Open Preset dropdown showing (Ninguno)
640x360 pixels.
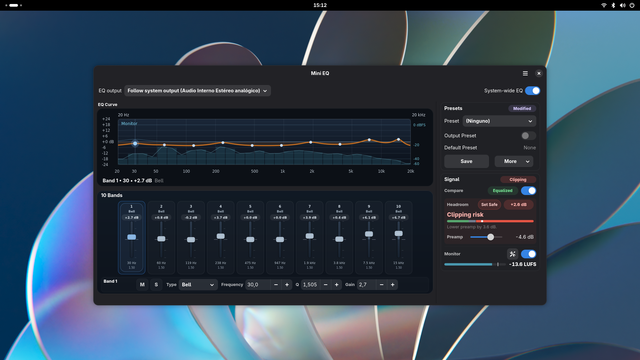pos(499,121)
